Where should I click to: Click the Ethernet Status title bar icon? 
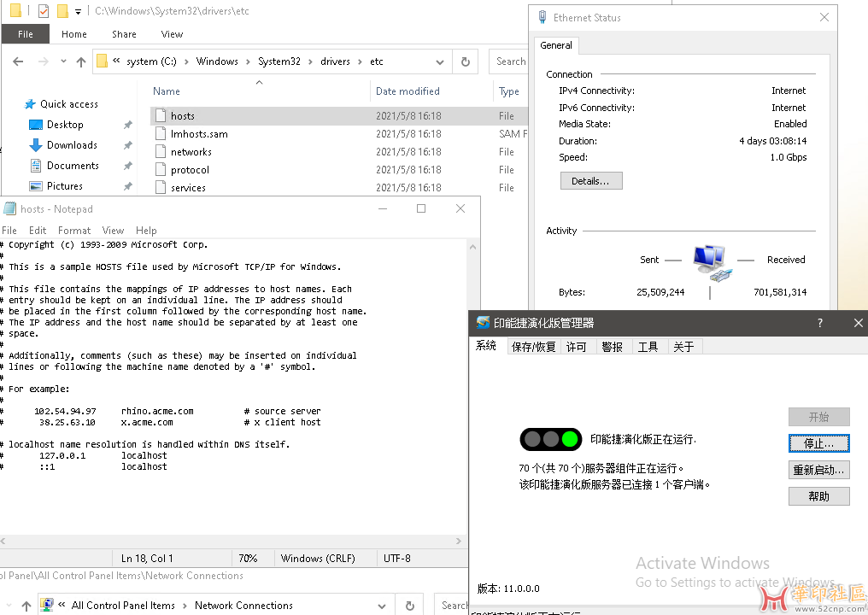click(x=542, y=17)
